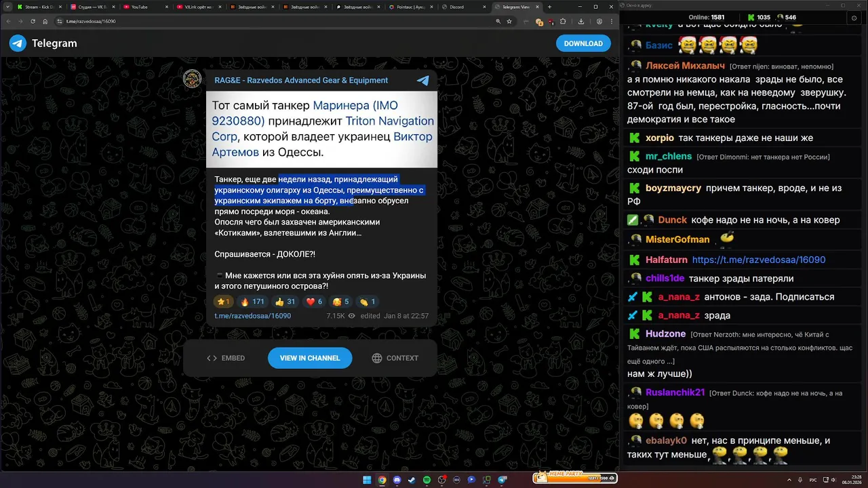The height and width of the screenshot is (488, 868).
Task: Click the thumbs-up reaction showing 31
Action: click(x=285, y=302)
